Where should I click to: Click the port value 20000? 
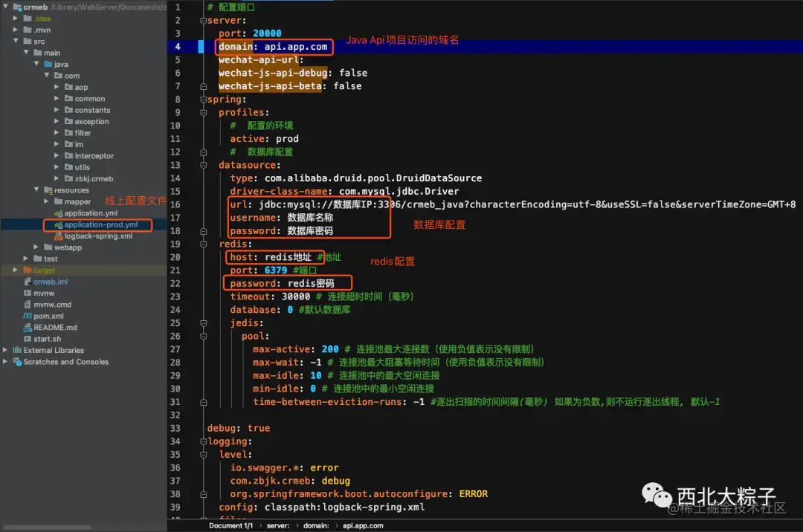click(267, 33)
